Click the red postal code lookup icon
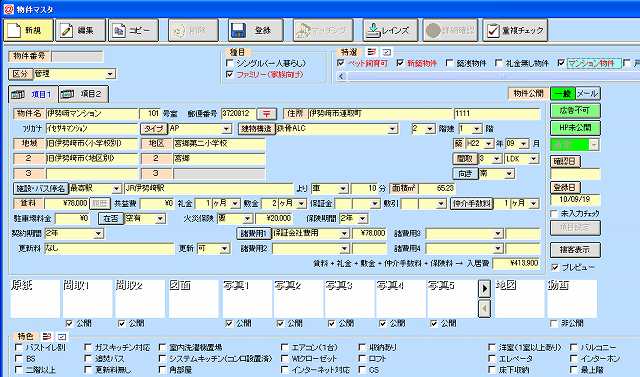The width and height of the screenshot is (640, 377). [267, 113]
